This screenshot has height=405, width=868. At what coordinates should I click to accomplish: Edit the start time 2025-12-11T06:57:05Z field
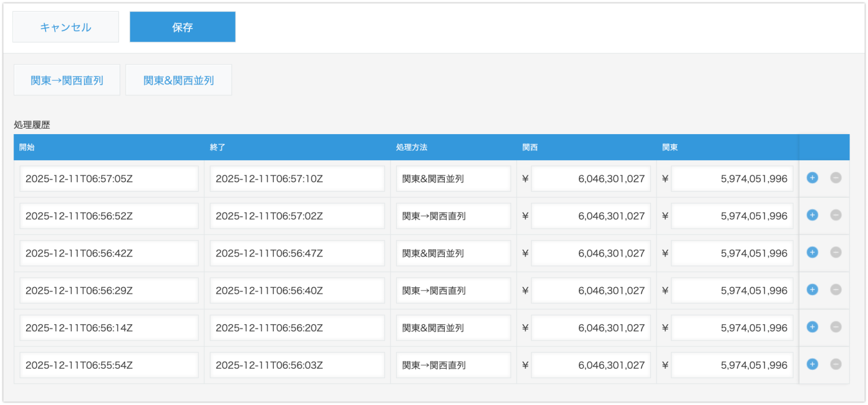[109, 179]
